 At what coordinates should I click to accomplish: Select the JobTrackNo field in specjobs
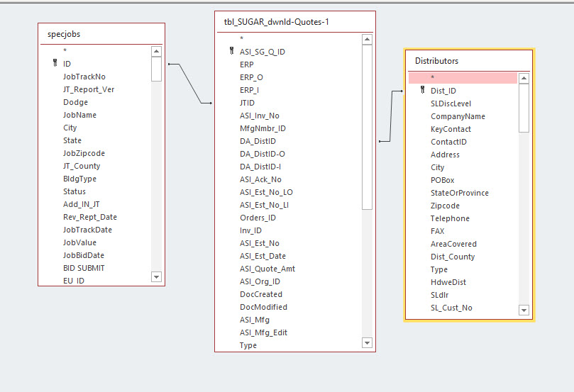pos(84,77)
